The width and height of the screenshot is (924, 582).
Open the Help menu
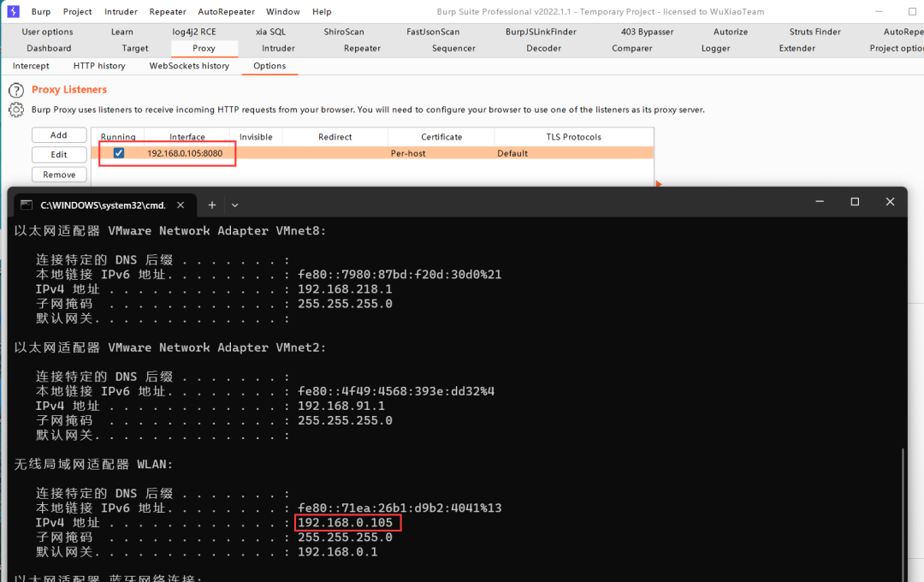click(322, 11)
